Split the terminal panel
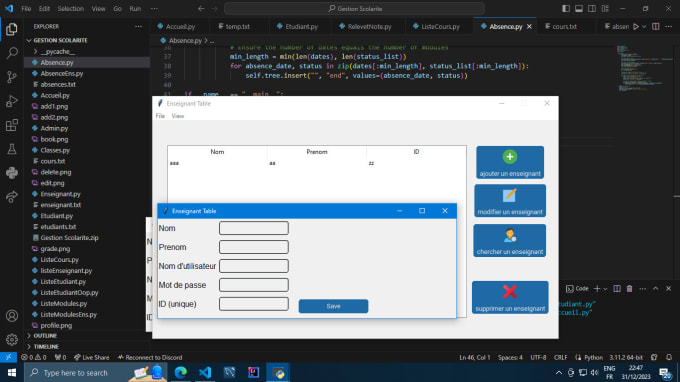Image resolution: width=680 pixels, height=382 pixels. [x=617, y=289]
